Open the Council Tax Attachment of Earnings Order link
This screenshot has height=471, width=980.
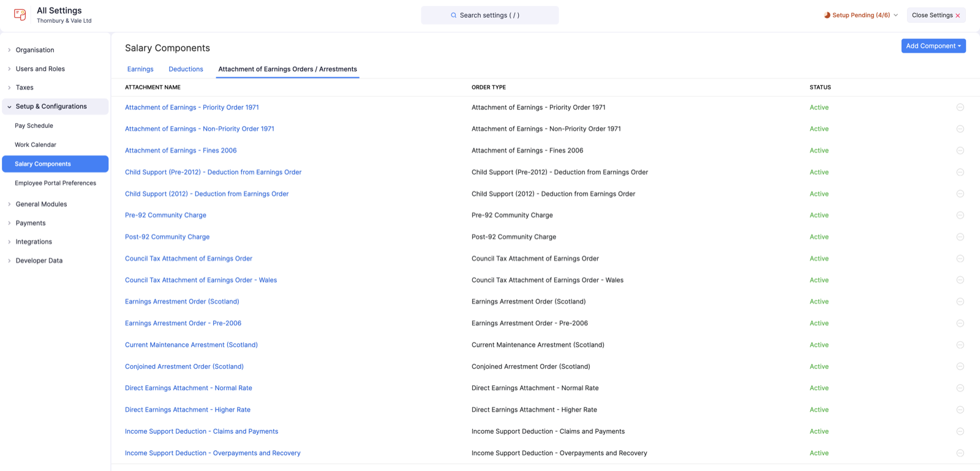click(x=189, y=258)
